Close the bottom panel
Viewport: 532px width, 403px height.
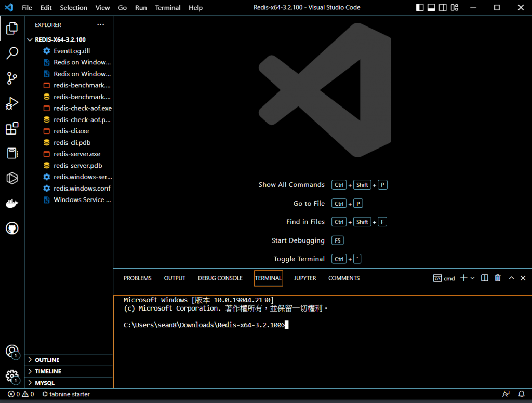523,278
